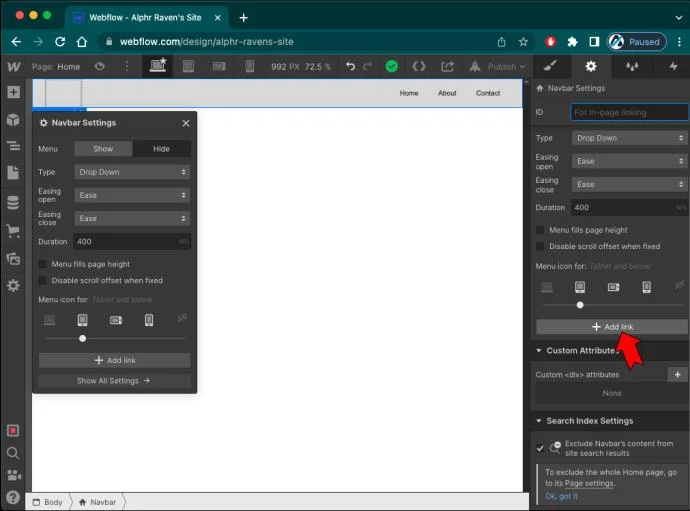This screenshot has height=511, width=690.
Task: Open the search magnifier in left sidebar
Action: [x=13, y=453]
